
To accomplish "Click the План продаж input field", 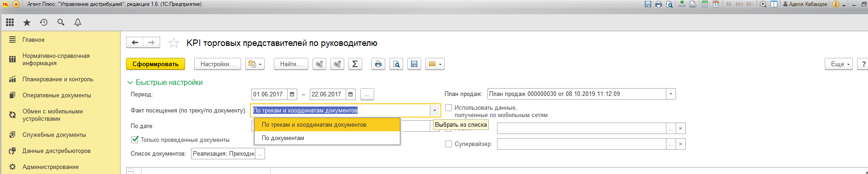I will coord(577,94).
